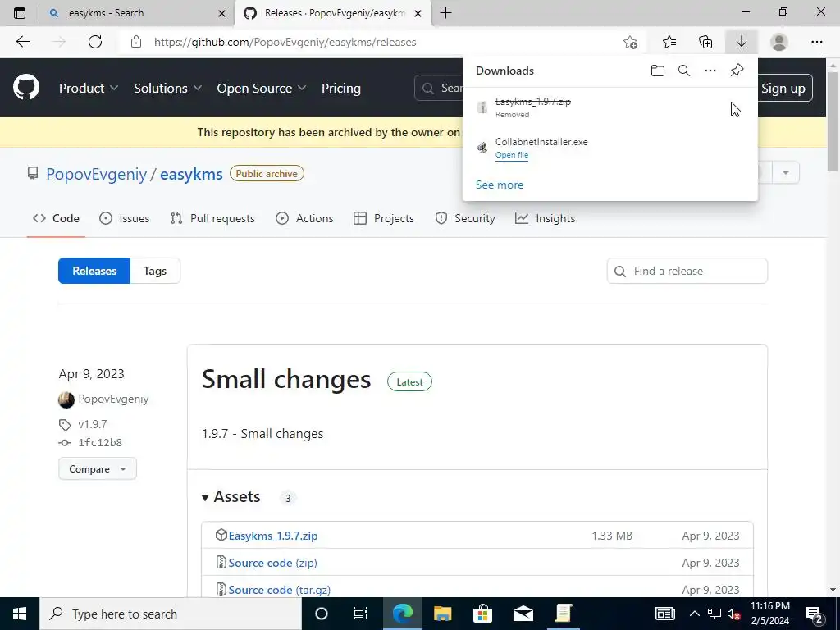Switch to the Tags view
This screenshot has height=630, width=840.
point(155,271)
